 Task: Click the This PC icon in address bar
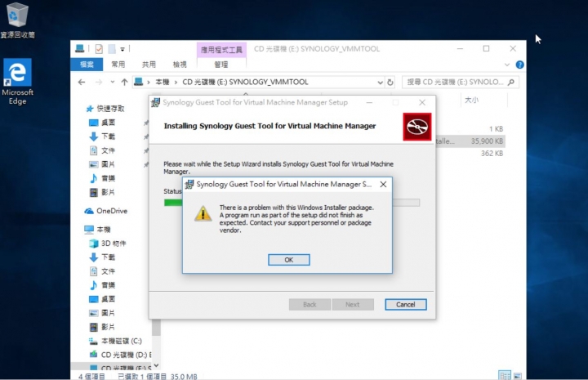click(x=139, y=82)
